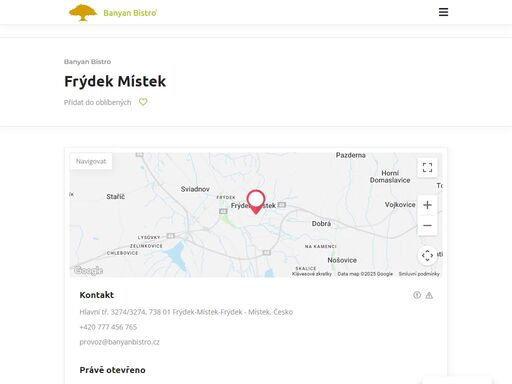Open Klávesové zkratky map shortcuts

(312, 274)
